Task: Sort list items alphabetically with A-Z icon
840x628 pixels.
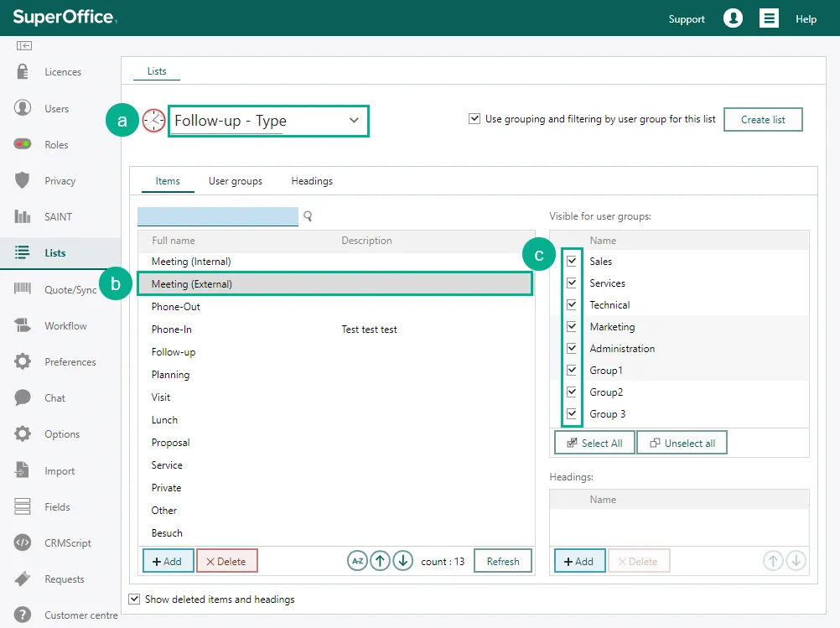Action: click(x=358, y=561)
